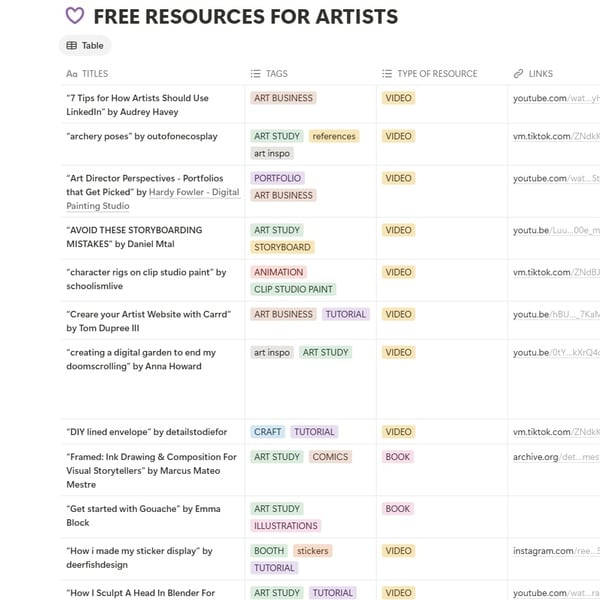Click the list icon beside TAGS
Viewport: 600px width, 600px height.
click(x=255, y=73)
